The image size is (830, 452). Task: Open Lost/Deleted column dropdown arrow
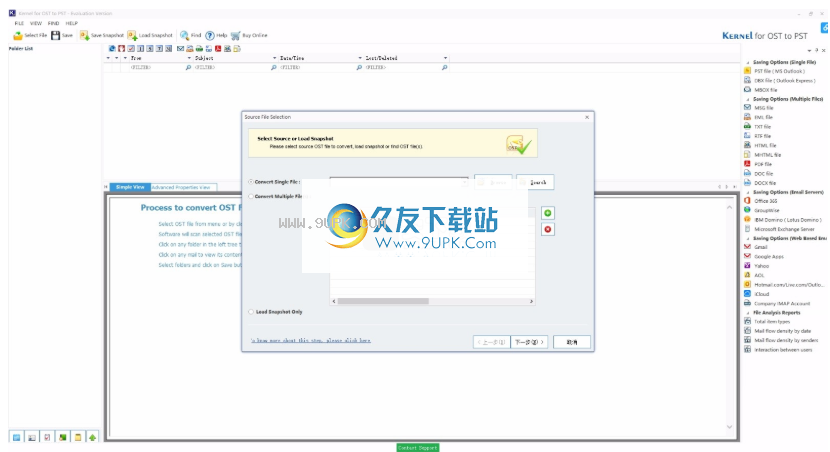point(445,58)
